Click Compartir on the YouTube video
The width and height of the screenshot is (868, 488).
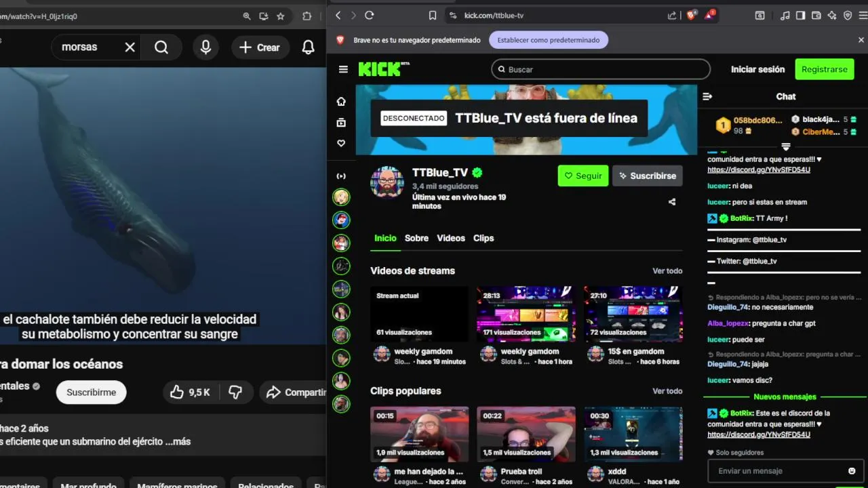294,392
